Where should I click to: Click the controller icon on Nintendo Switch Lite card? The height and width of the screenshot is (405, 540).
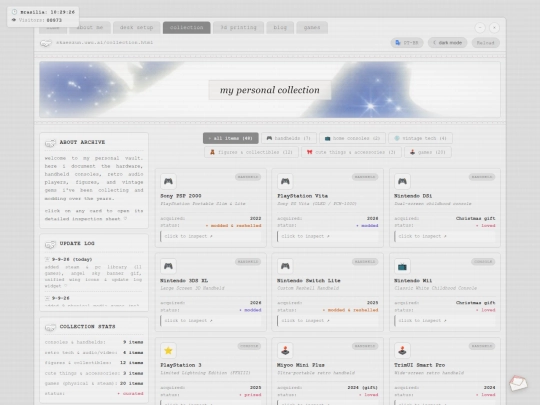285,266
